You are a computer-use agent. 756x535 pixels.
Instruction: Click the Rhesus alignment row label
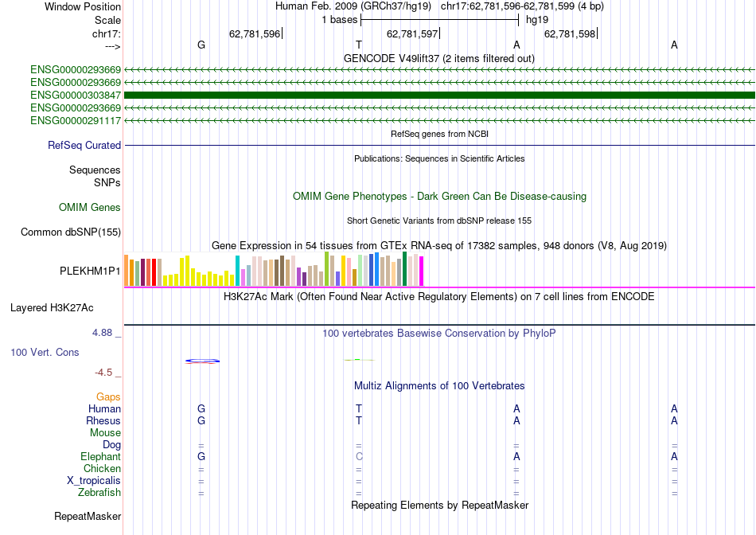coord(103,420)
